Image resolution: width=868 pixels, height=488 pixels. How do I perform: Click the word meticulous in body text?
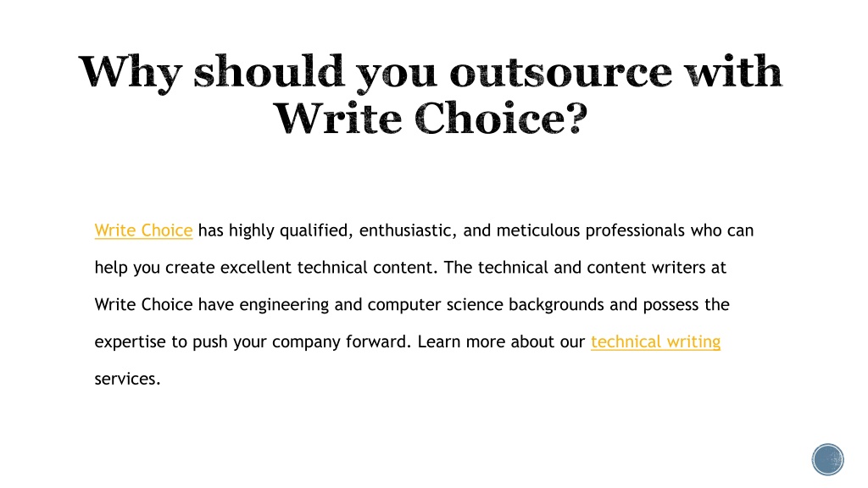pyautogui.click(x=537, y=230)
